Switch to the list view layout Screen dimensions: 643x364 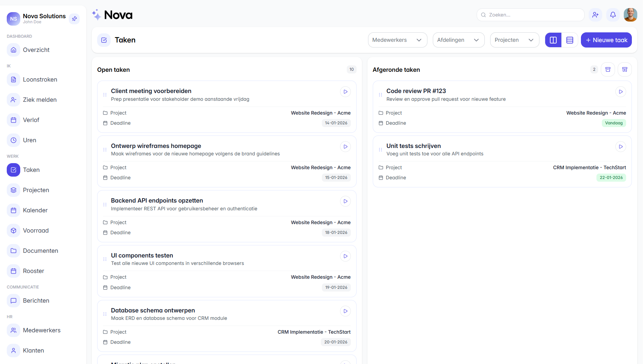point(570,40)
